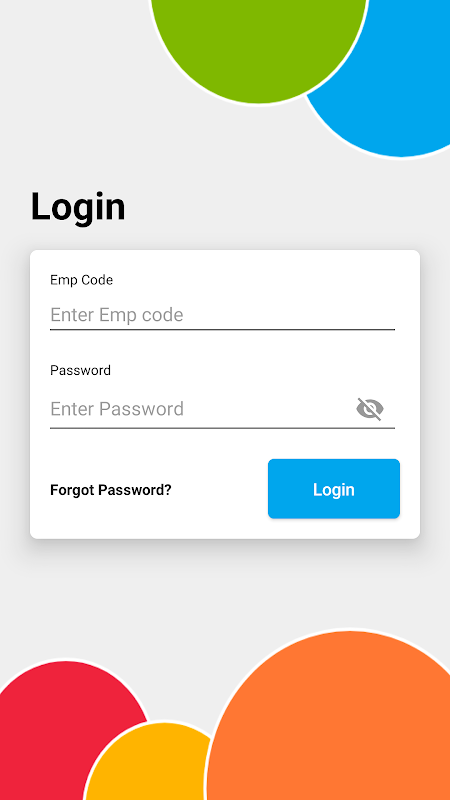Click the Emp Code input field
The image size is (450, 800).
[x=222, y=315]
